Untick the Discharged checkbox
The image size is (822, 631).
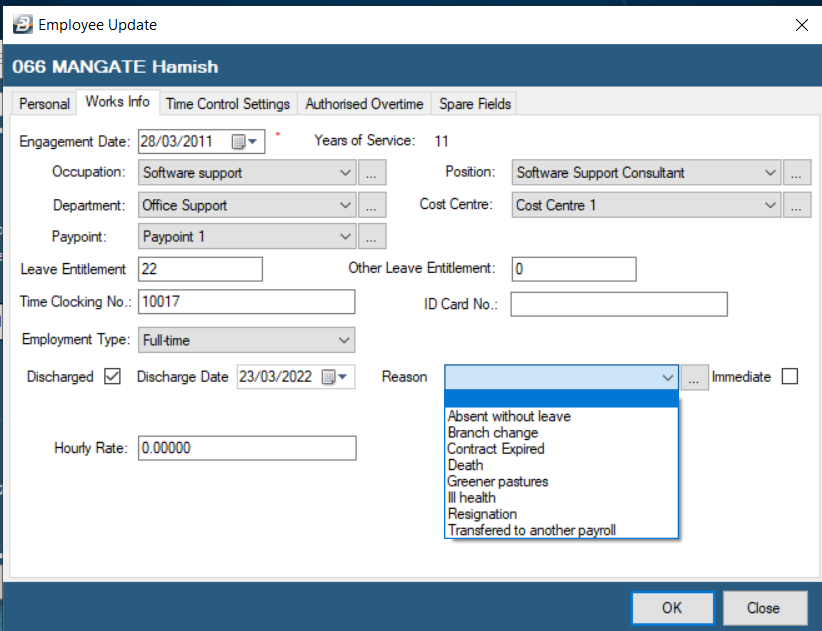112,376
